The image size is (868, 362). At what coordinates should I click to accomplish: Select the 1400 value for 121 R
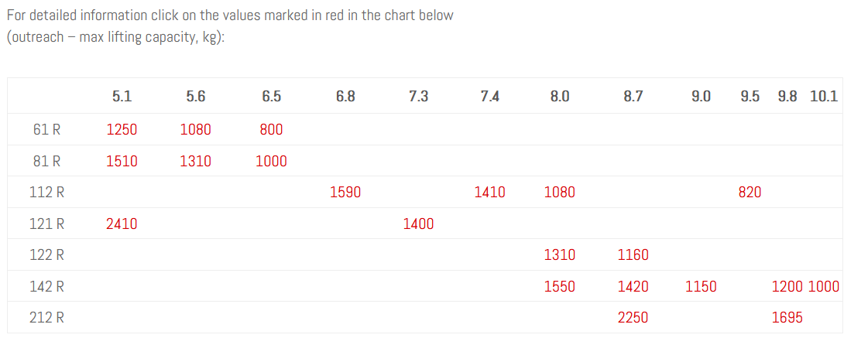pyautogui.click(x=418, y=224)
